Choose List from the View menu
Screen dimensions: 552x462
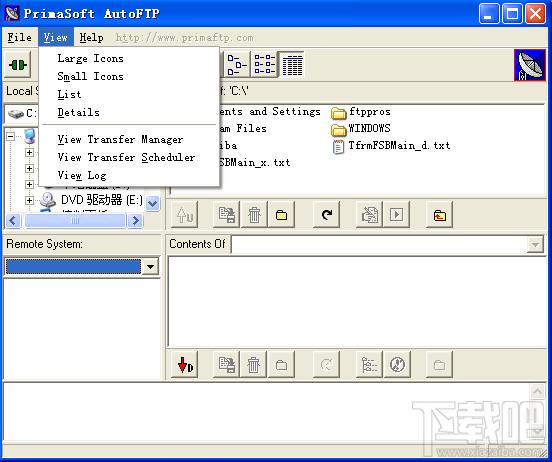(x=129, y=94)
